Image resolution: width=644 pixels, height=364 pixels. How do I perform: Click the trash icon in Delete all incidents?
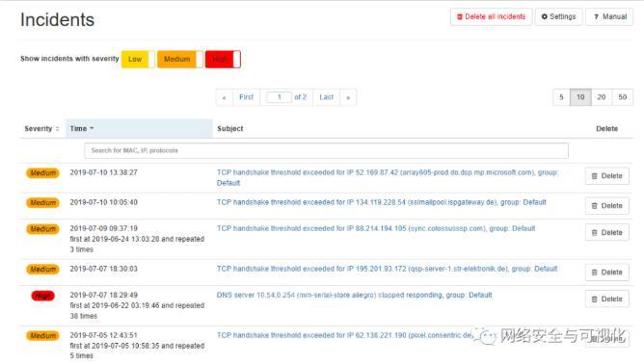pos(460,16)
